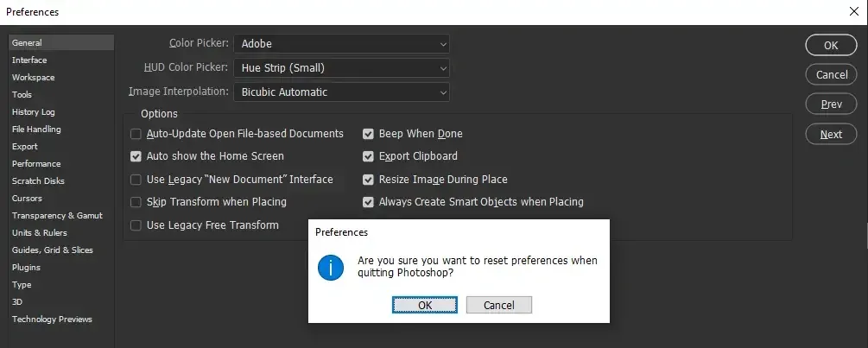Expand the HUD Color Picker dropdown
The width and height of the screenshot is (868, 348).
[342, 67]
